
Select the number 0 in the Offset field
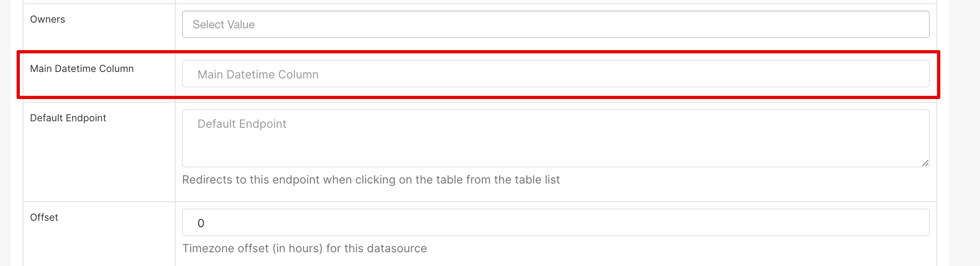click(201, 223)
